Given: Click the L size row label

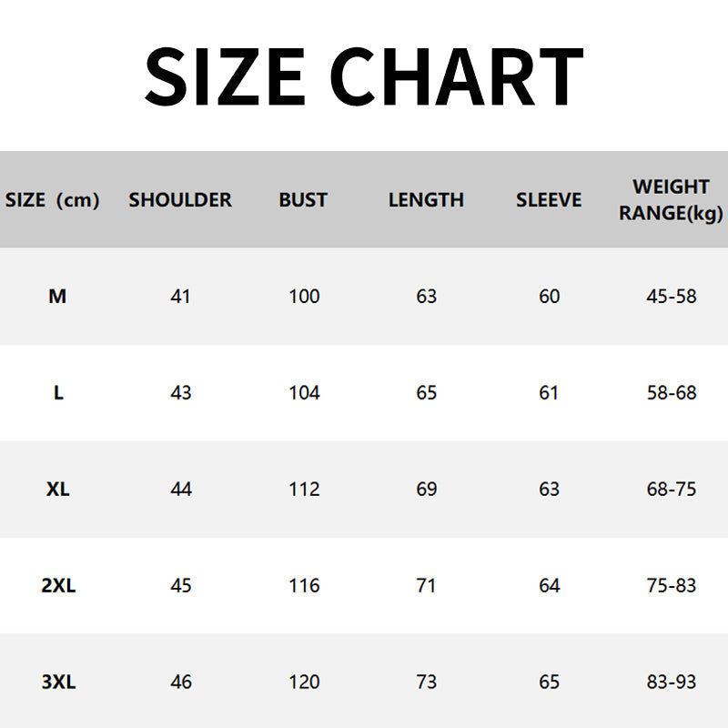Looking at the screenshot, I should pyautogui.click(x=58, y=393).
